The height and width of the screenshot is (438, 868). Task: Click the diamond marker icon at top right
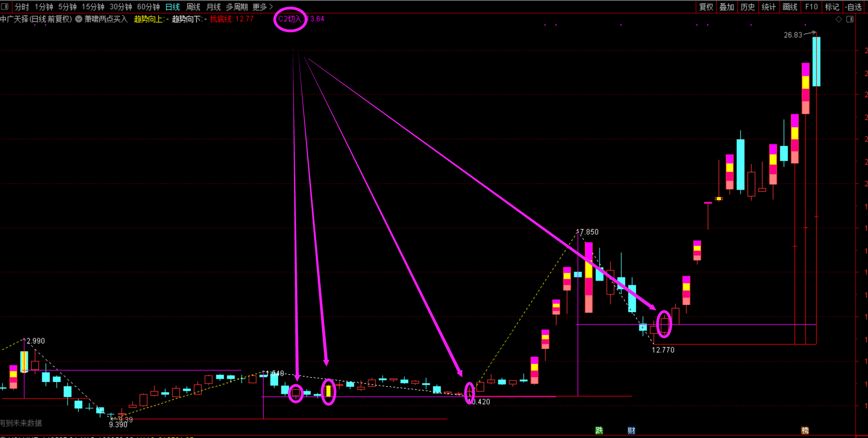pos(839,19)
